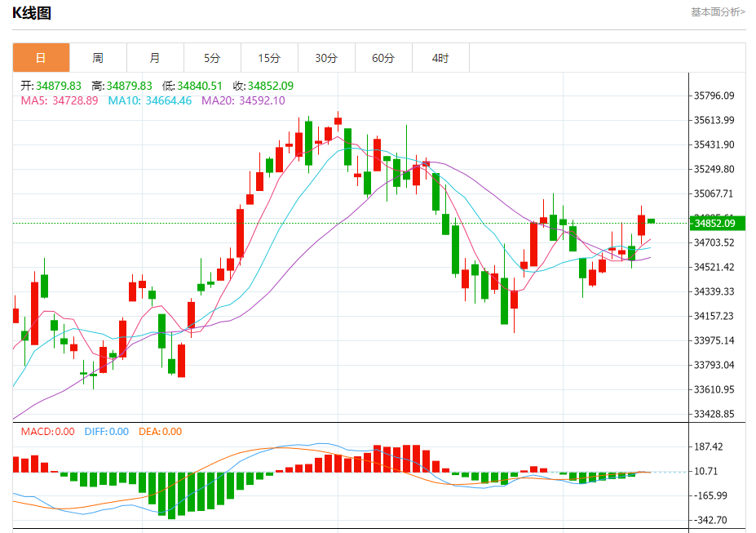This screenshot has height=533, width=756.
Task: Click the 33793.04 price axis label
Action: tap(714, 365)
